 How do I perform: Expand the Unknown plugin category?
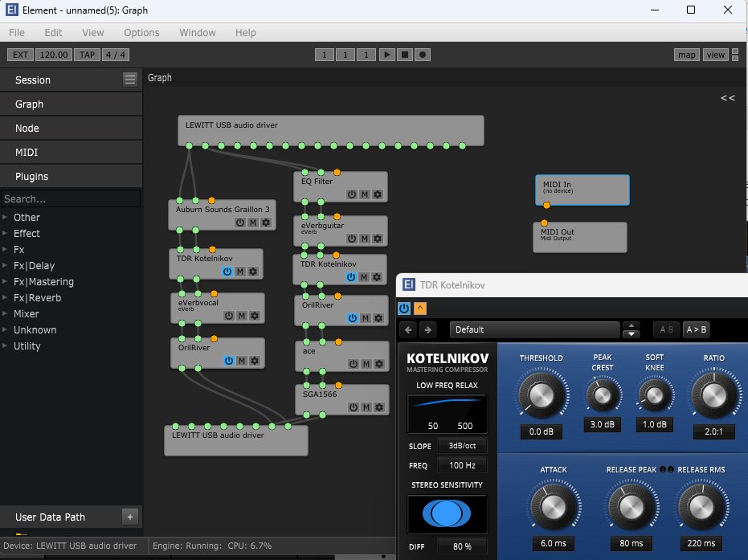[x=5, y=329]
